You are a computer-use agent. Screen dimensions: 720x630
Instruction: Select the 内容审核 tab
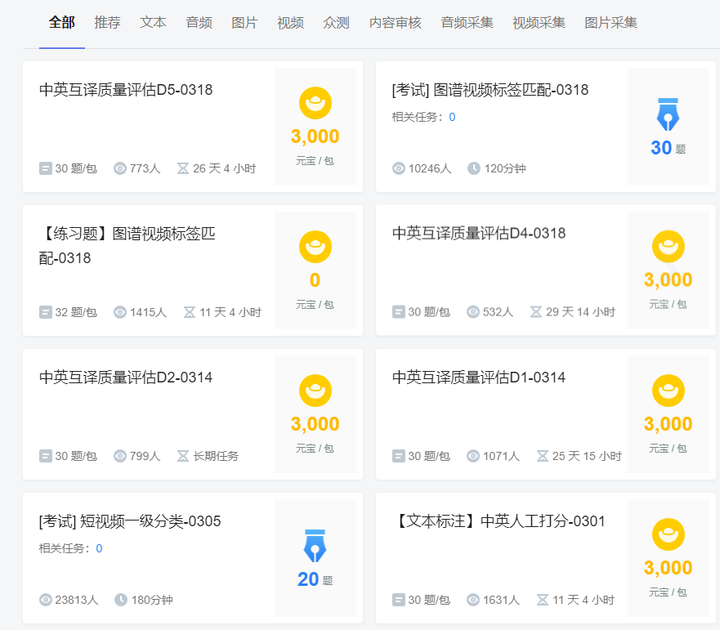[x=395, y=22]
